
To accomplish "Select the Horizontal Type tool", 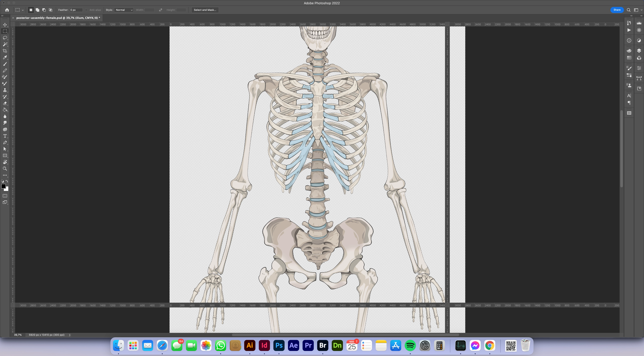I will coord(5,136).
